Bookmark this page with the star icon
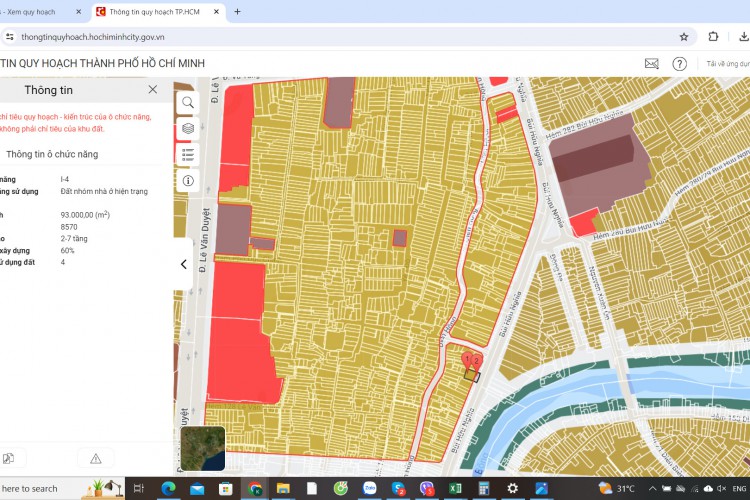Screen dimensions: 750x500 pyautogui.click(x=684, y=36)
